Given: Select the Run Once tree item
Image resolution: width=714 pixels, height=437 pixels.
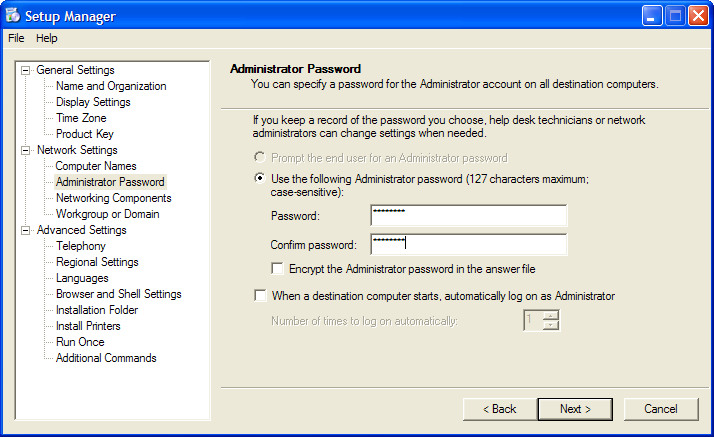Looking at the screenshot, I should tap(80, 342).
